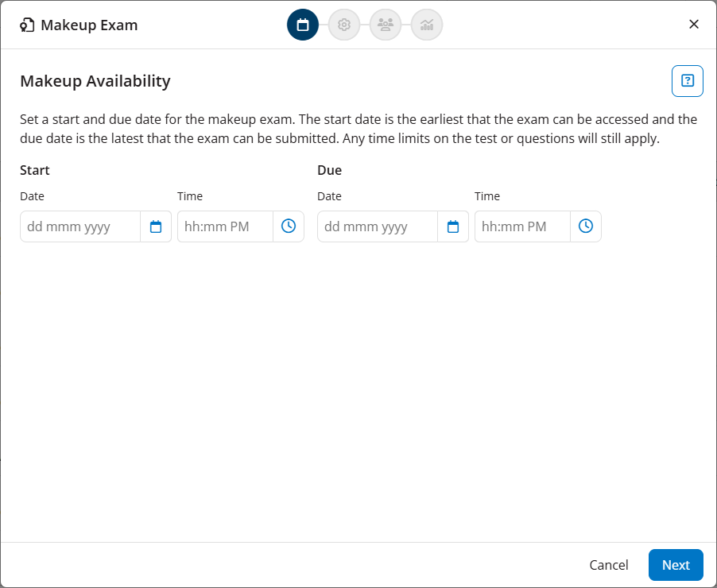Click the Makeup Availability title

coord(95,81)
